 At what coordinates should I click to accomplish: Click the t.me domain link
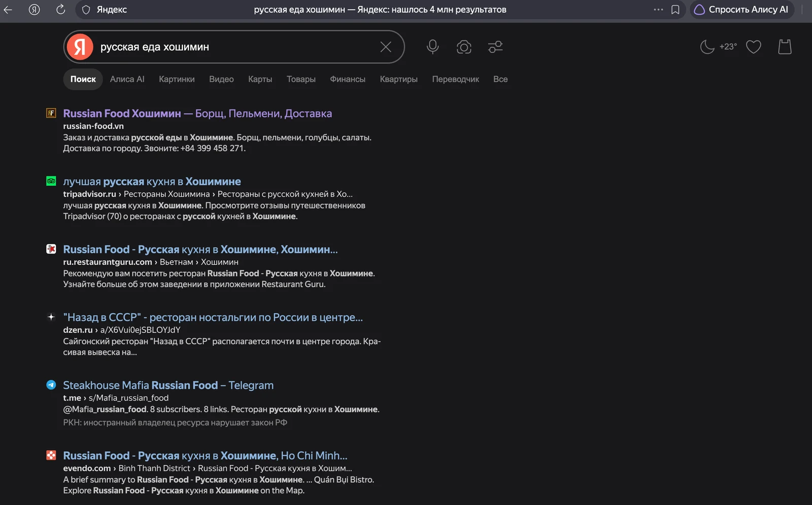point(72,398)
